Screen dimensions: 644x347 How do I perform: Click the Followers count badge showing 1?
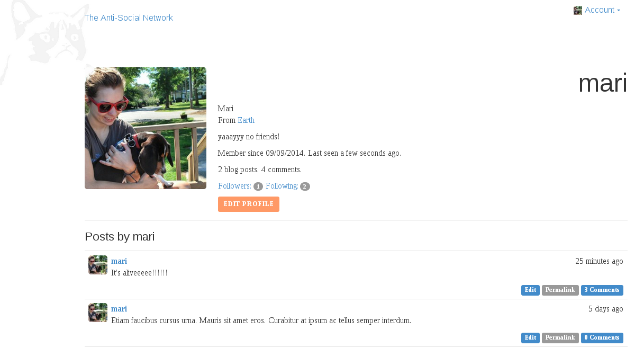[x=258, y=186]
